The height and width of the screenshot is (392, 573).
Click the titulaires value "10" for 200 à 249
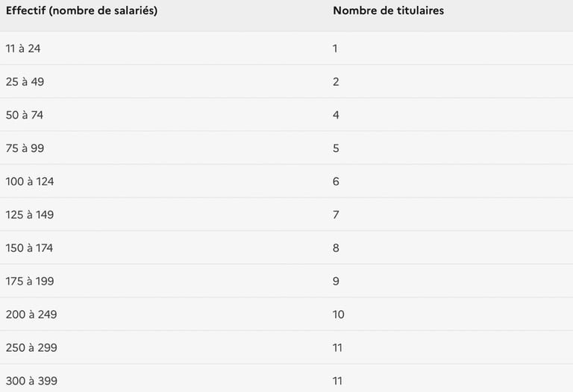click(339, 314)
